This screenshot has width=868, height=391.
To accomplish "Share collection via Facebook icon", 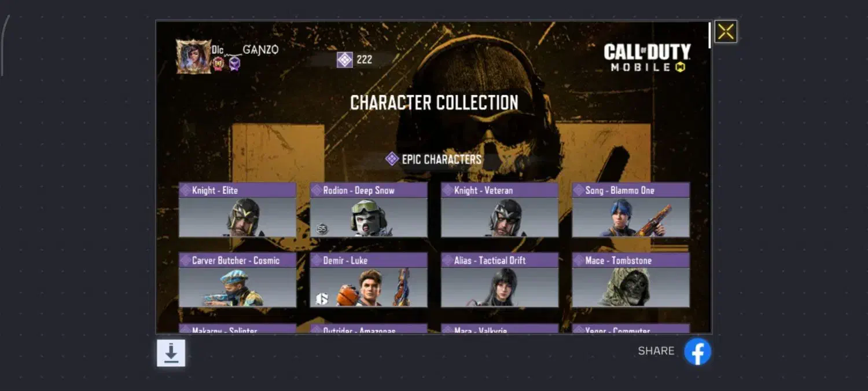I will click(697, 352).
